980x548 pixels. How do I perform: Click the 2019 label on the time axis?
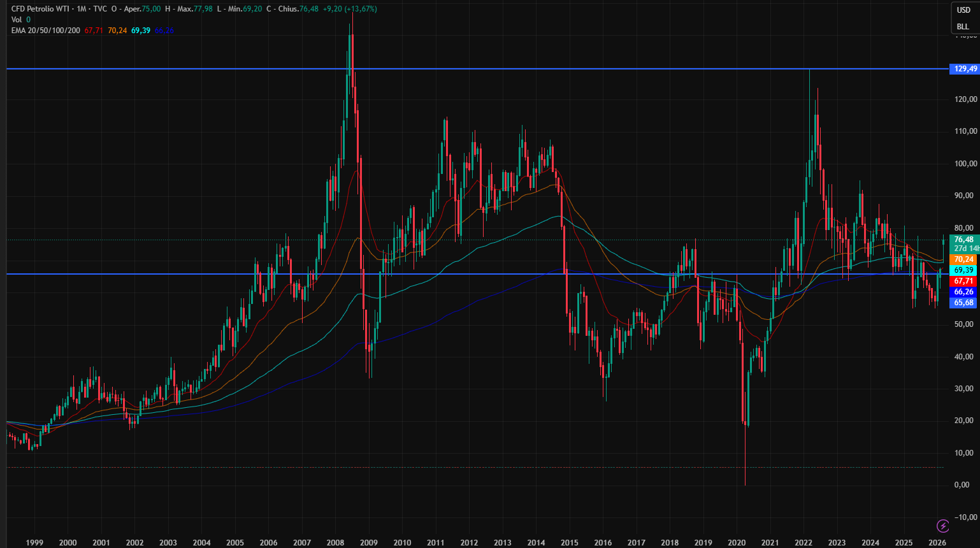point(703,543)
